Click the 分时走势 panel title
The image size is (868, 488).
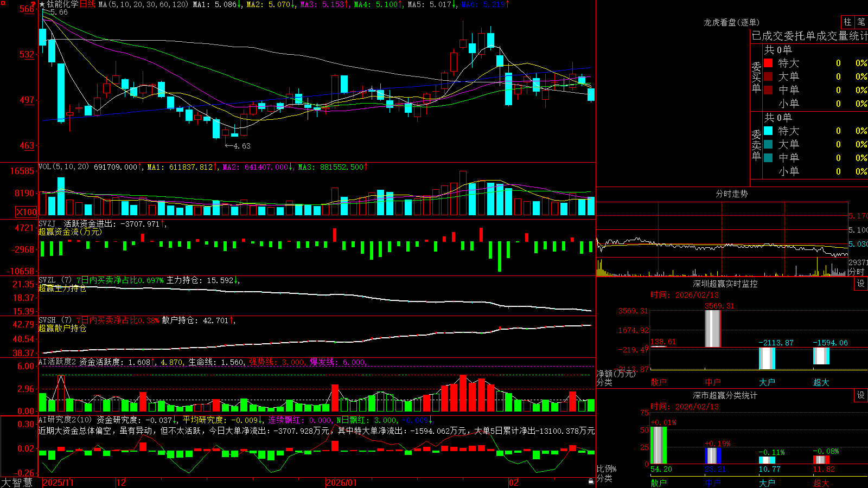731,194
